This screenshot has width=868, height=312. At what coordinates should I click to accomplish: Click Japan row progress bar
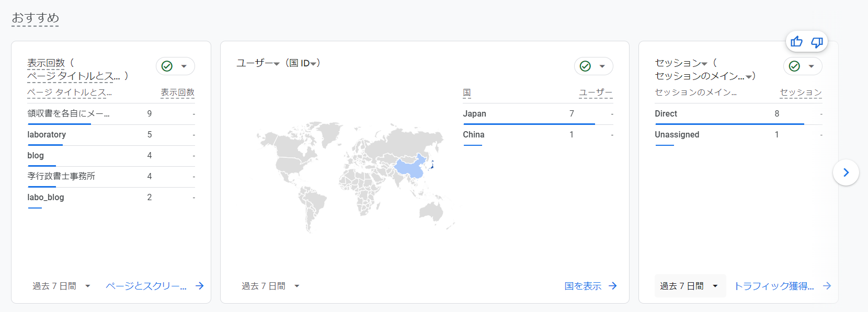529,124
